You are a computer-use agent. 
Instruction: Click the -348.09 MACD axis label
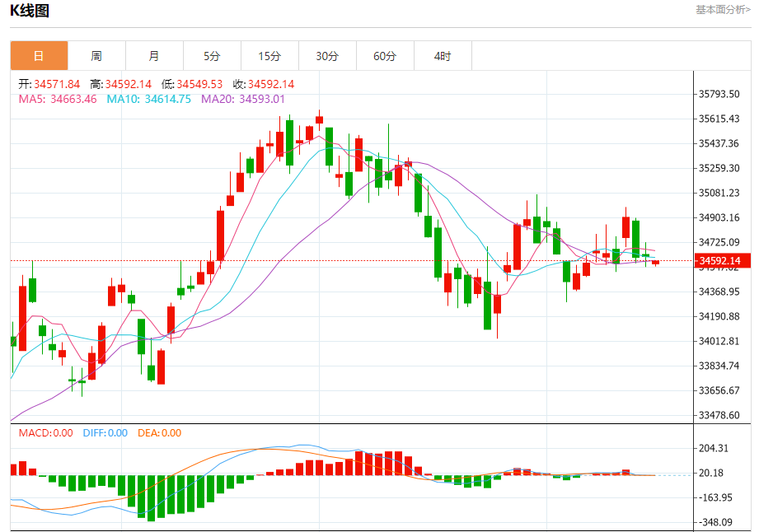[x=715, y=522]
